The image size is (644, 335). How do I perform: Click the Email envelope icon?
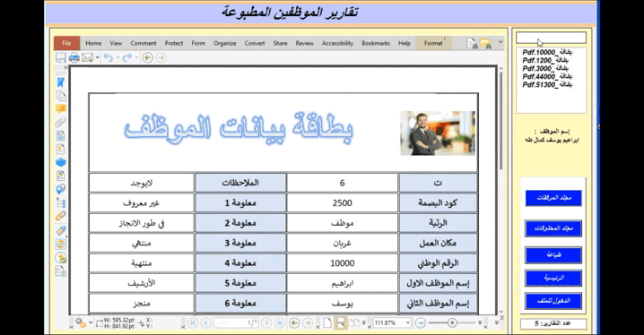(88, 58)
